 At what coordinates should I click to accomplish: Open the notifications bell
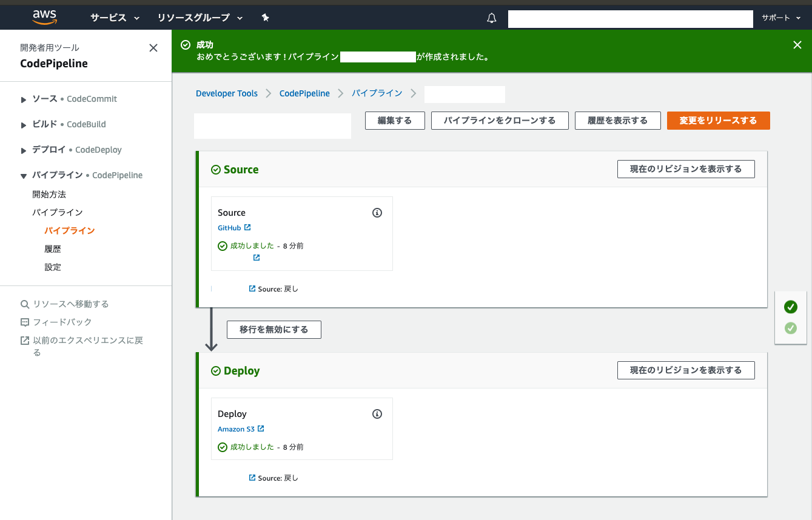click(x=492, y=18)
